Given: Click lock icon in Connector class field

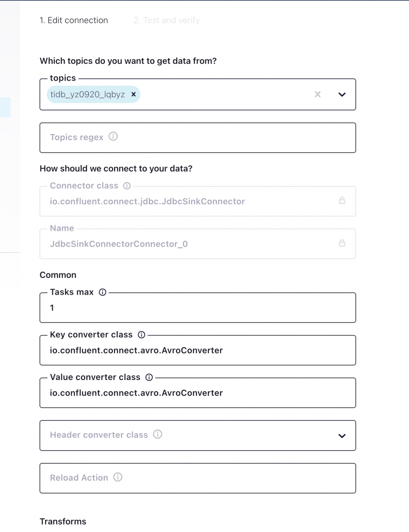Looking at the screenshot, I should (x=342, y=201).
